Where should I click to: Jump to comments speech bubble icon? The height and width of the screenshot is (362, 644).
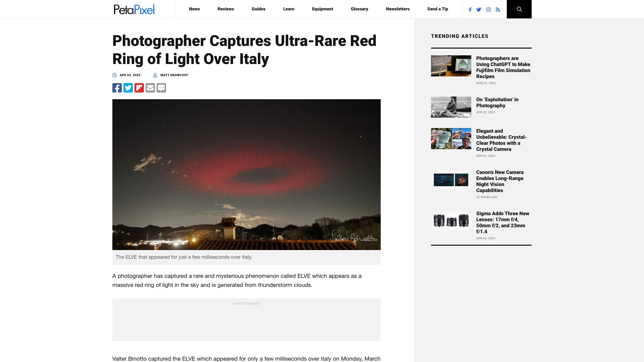pos(161,88)
